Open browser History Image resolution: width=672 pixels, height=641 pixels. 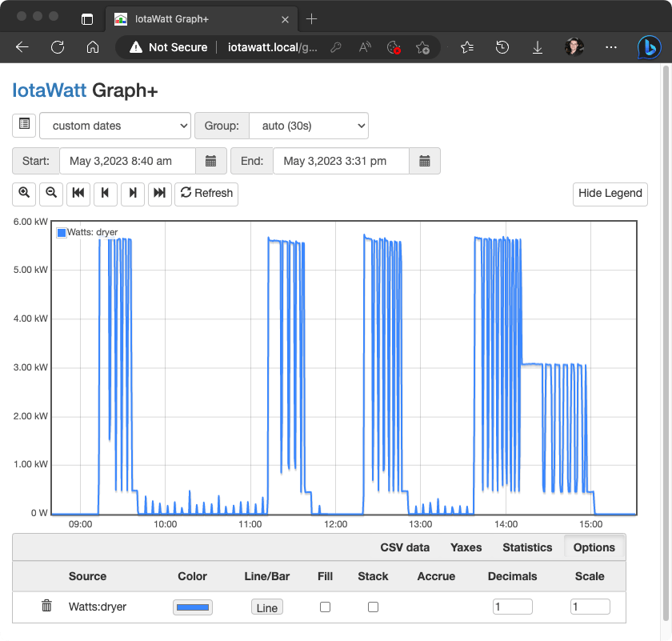tap(502, 47)
